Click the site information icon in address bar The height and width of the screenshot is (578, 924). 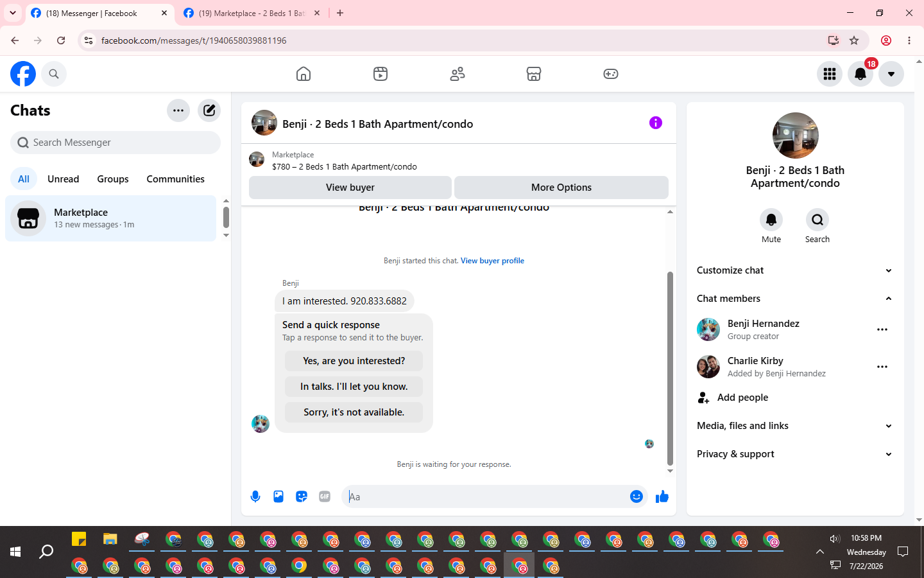coord(89,40)
